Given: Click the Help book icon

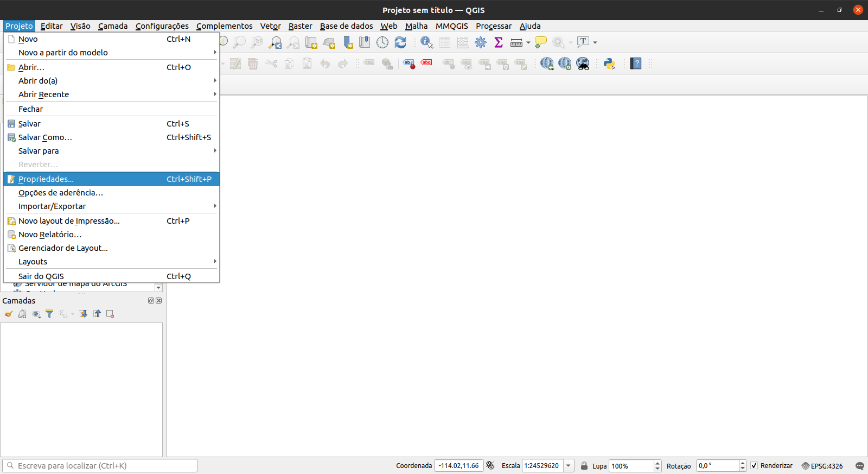Looking at the screenshot, I should 636,64.
